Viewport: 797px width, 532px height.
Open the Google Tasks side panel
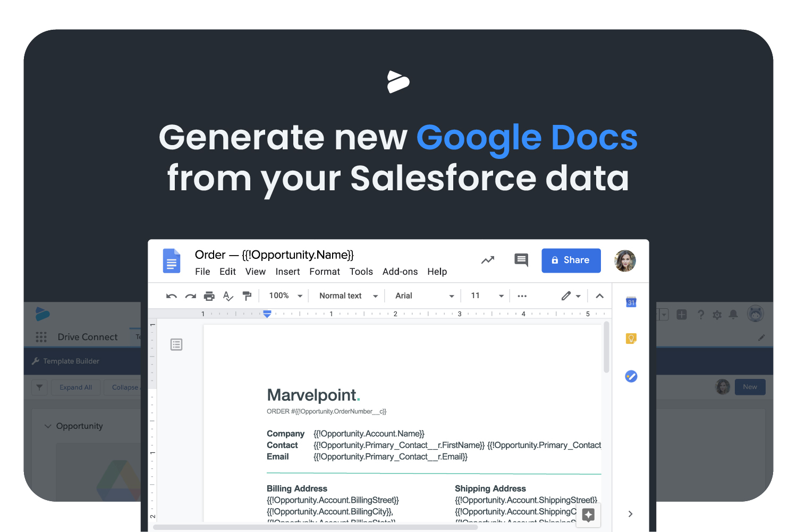click(631, 376)
